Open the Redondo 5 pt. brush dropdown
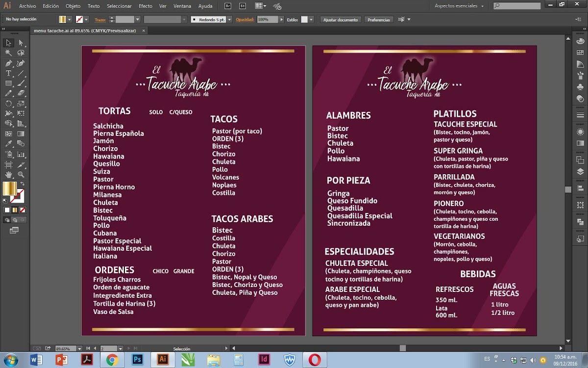The image size is (588, 368). [230, 20]
